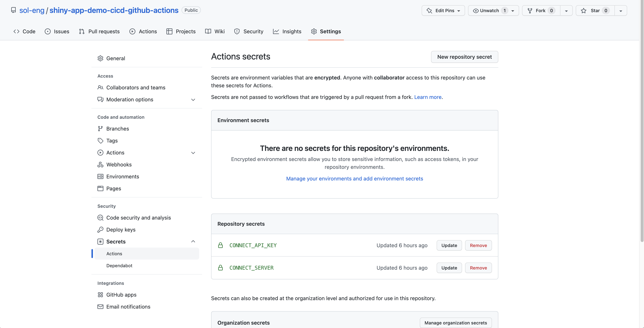Screen dimensions: 644x328
Task: Open Collaborators and teams settings
Action: click(x=146, y=88)
